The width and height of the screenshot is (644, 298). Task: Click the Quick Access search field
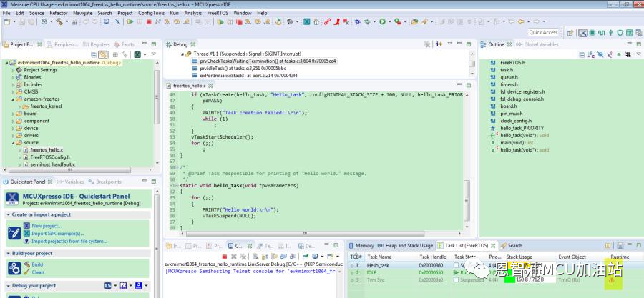[543, 33]
